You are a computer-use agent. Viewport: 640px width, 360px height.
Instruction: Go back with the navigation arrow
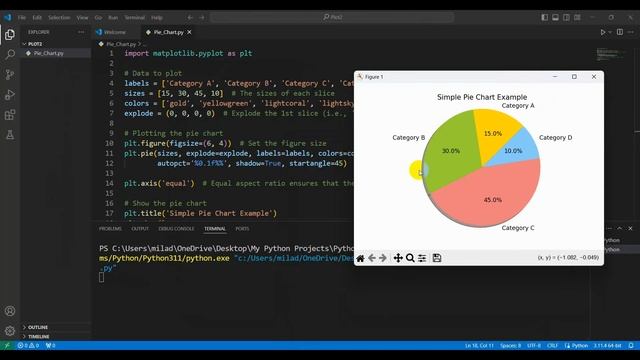(190, 18)
